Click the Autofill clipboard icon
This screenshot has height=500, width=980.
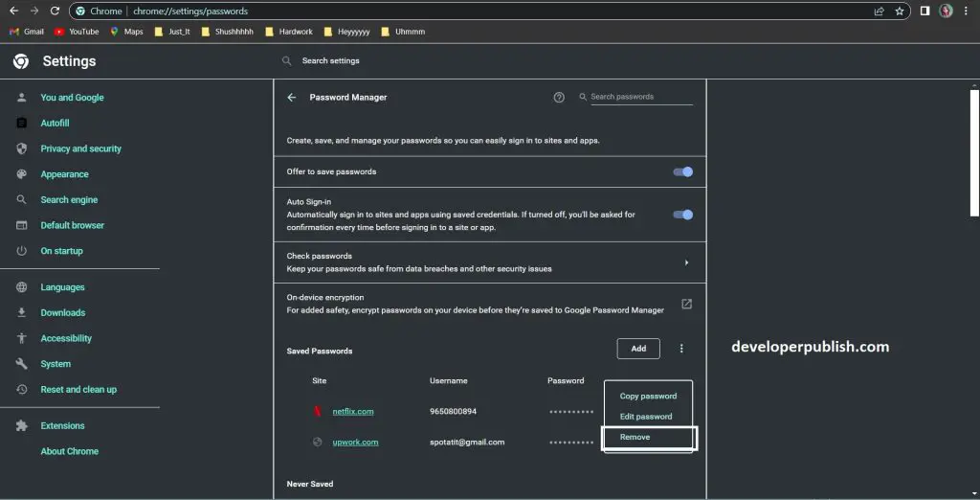click(21, 123)
